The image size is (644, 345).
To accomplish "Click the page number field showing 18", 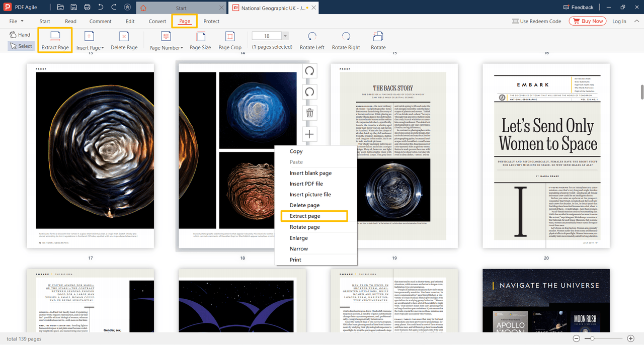I will tap(267, 36).
